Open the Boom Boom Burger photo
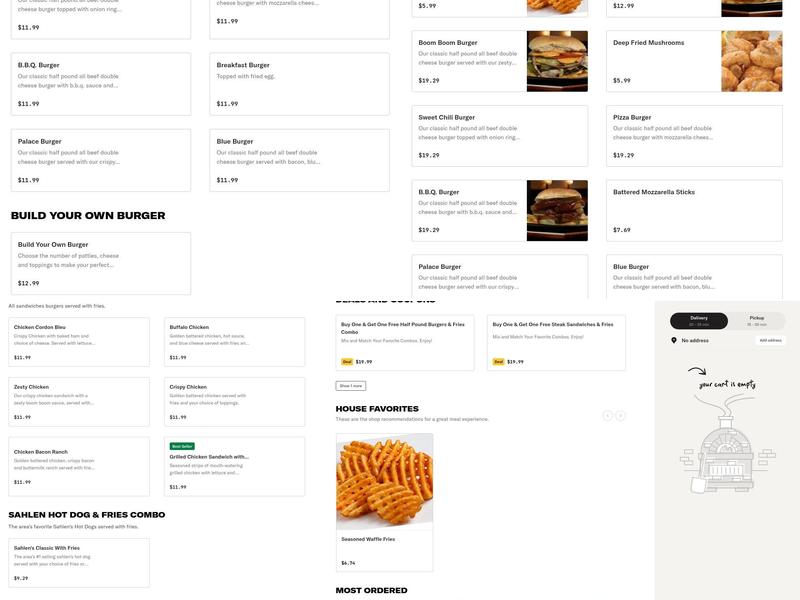 click(x=557, y=61)
